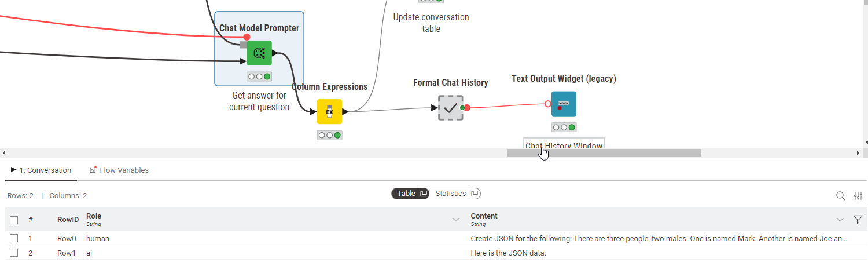Click the red output port of Format Chat History
The width and height of the screenshot is (868, 262).
[x=466, y=108]
